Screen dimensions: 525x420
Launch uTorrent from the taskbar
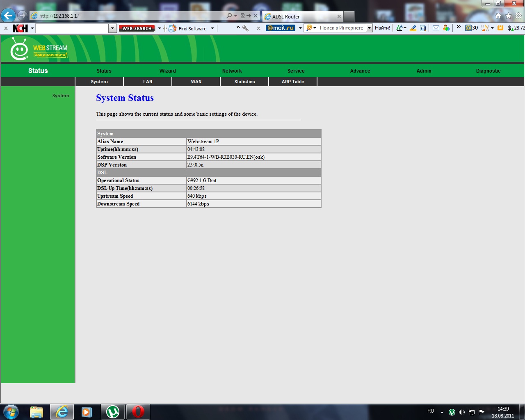pyautogui.click(x=112, y=412)
